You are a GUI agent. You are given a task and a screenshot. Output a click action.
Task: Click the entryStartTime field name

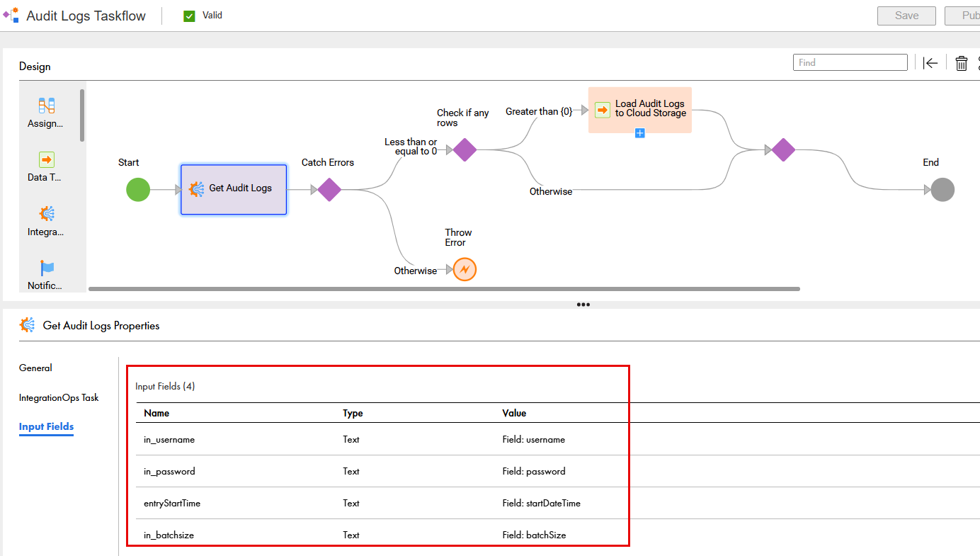pos(172,503)
